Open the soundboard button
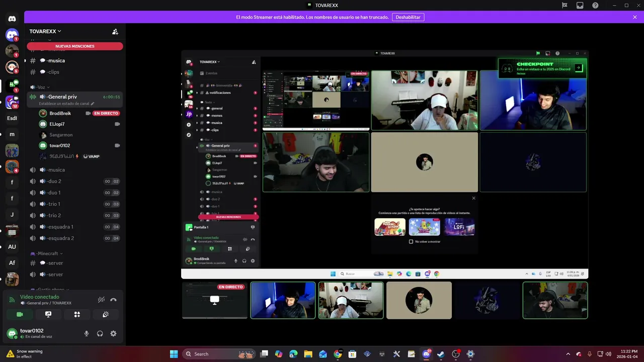 click(x=106, y=314)
